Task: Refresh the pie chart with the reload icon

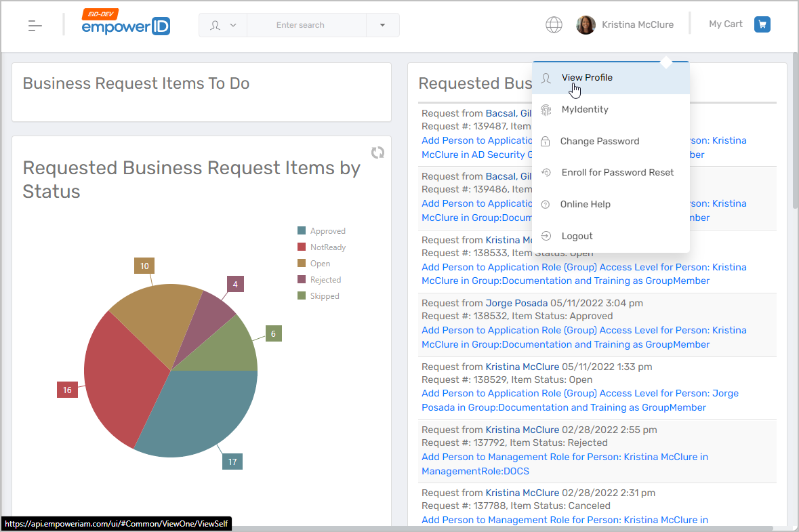Action: point(377,152)
